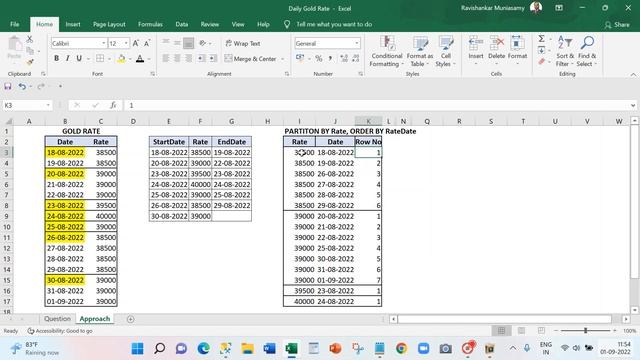
Task: Click Insert cells button
Action: (476, 51)
